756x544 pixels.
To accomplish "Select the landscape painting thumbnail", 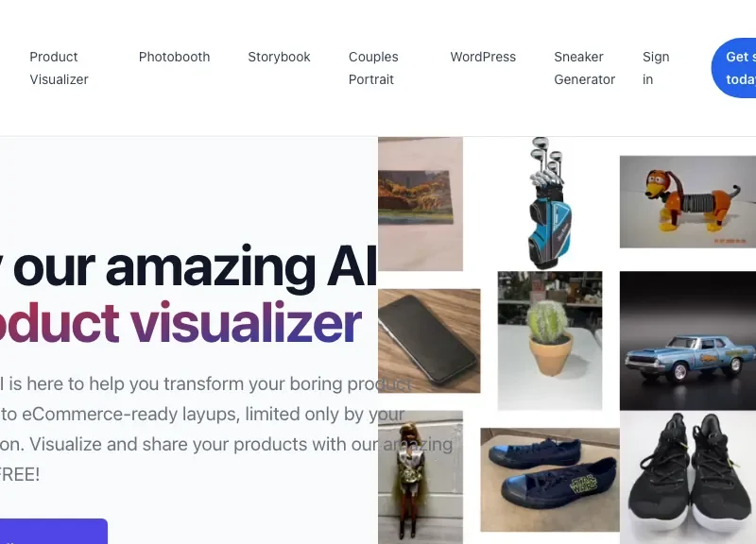I will pyautogui.click(x=421, y=204).
